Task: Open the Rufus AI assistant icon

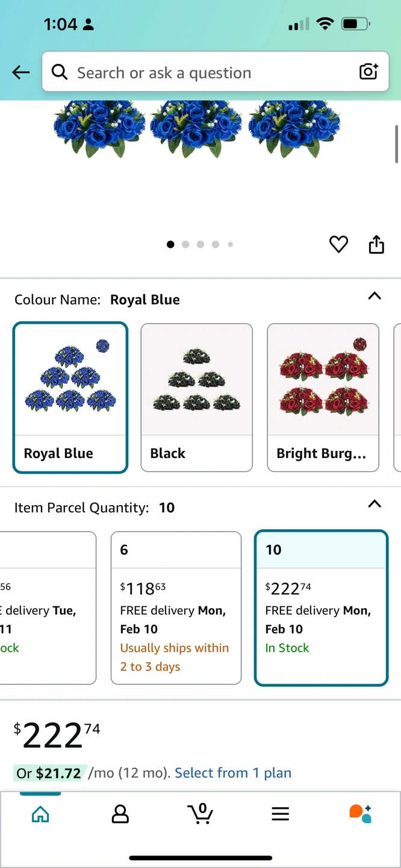Action: 361,813
